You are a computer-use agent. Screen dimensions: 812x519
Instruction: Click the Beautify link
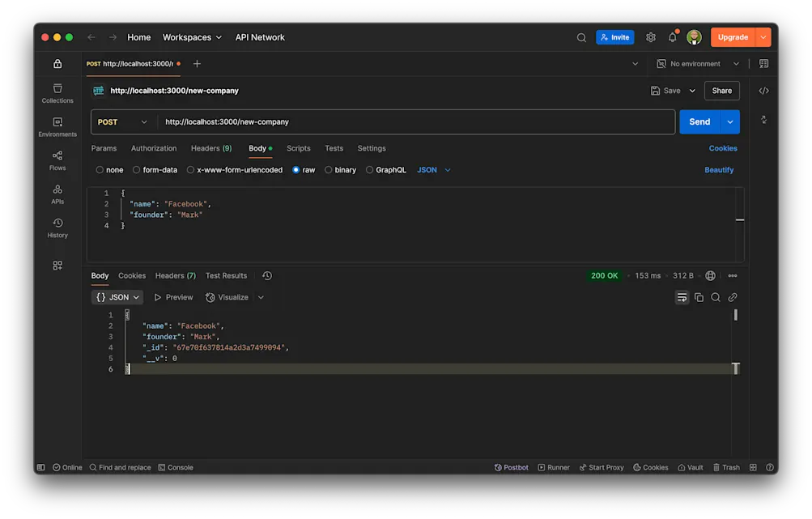point(719,170)
